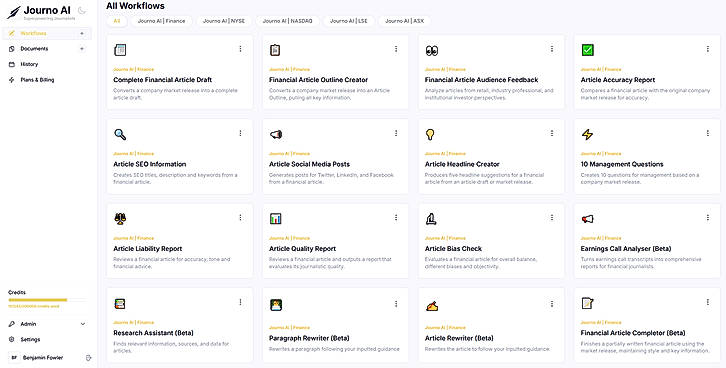Image resolution: width=726 pixels, height=368 pixels.
Task: Click the Credits usage progress bar
Action: [x=47, y=300]
